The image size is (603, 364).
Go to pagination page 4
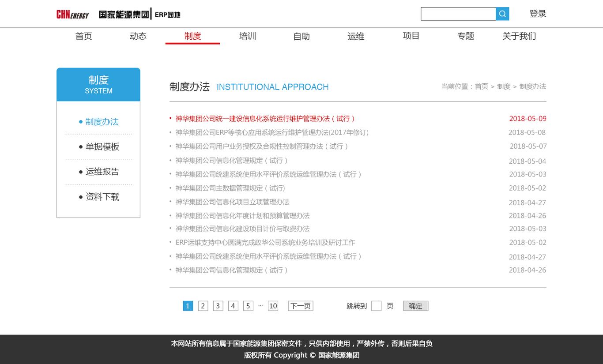[233, 306]
